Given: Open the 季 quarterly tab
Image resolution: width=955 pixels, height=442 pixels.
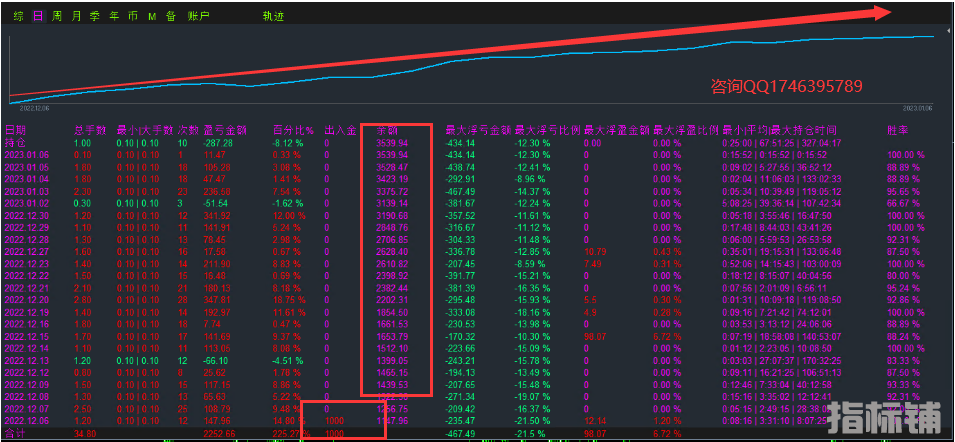Looking at the screenshot, I should click(x=95, y=17).
